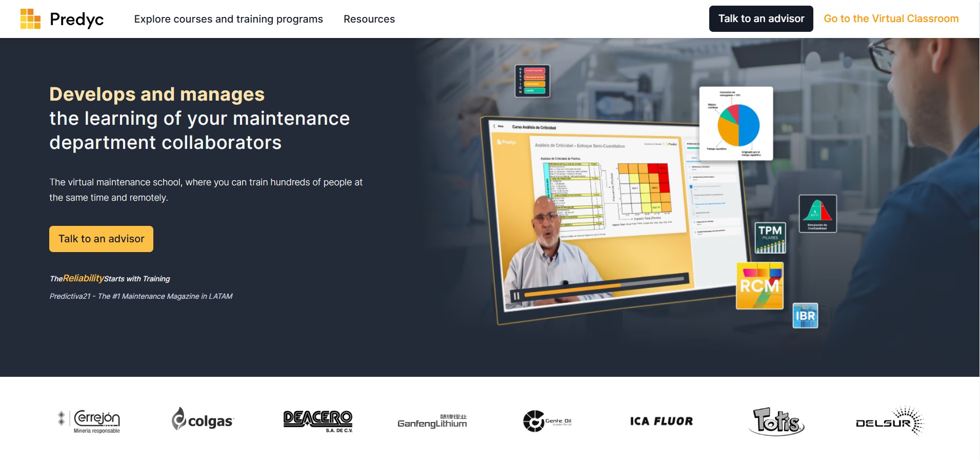Viewport: 980px width, 461px height.
Task: Open Explore courses and training programs menu
Action: pyautogui.click(x=228, y=19)
